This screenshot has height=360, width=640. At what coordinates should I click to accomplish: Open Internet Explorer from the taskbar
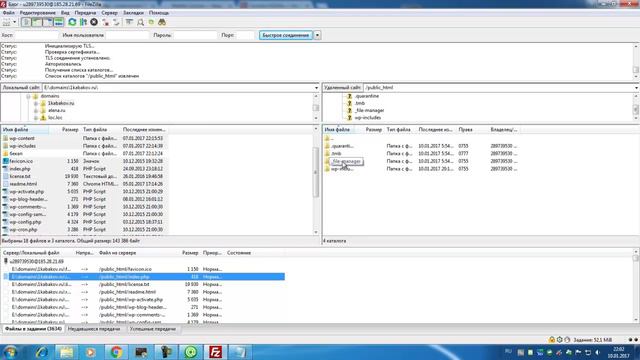point(42,352)
